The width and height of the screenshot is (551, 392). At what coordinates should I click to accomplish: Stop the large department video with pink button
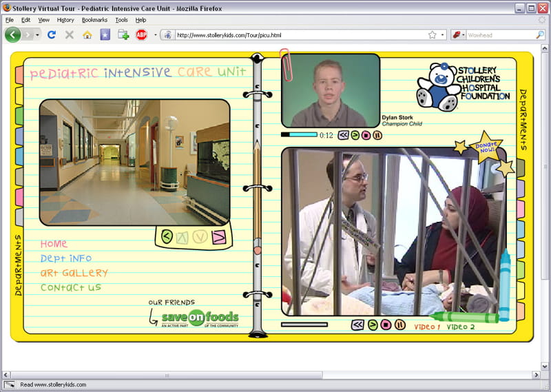(386, 325)
